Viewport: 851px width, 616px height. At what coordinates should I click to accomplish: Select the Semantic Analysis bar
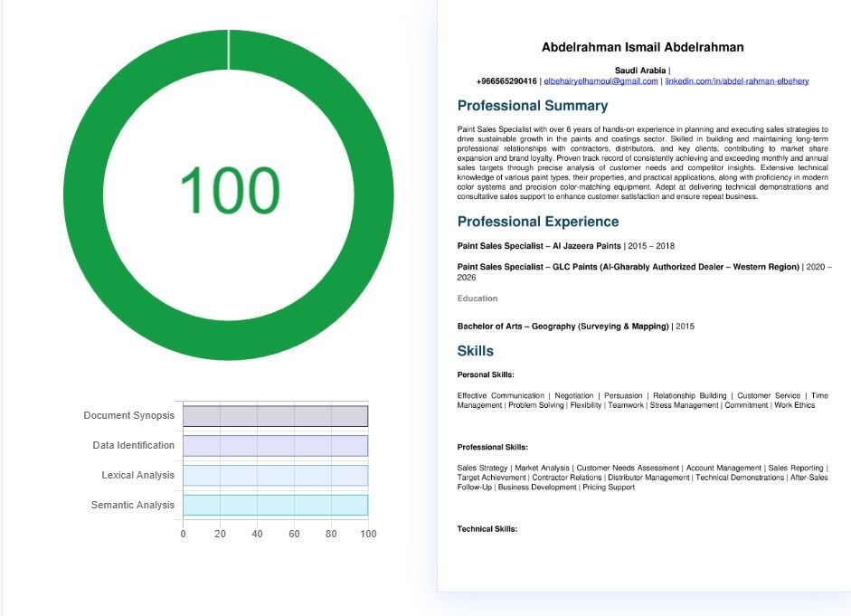click(x=275, y=505)
